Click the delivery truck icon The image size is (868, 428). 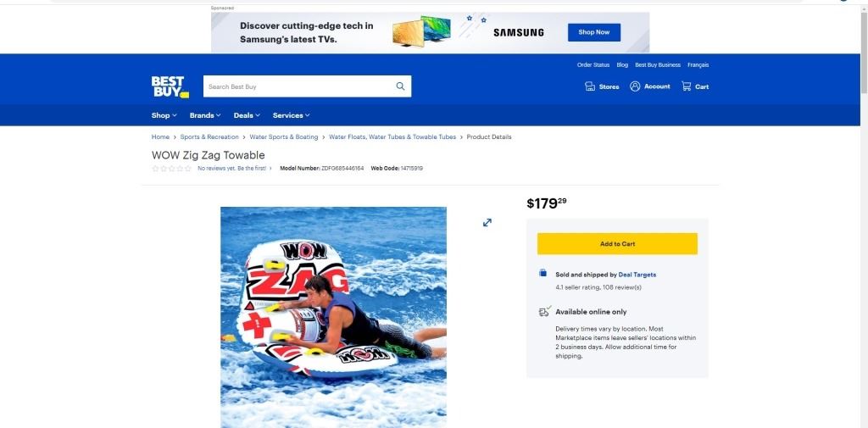[x=545, y=312]
